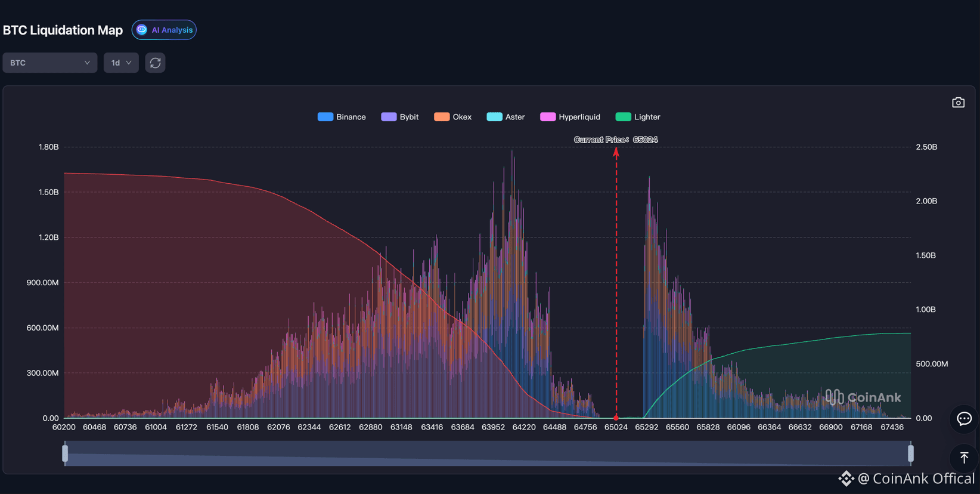
Task: Click the left handle of range slider
Action: [65, 453]
